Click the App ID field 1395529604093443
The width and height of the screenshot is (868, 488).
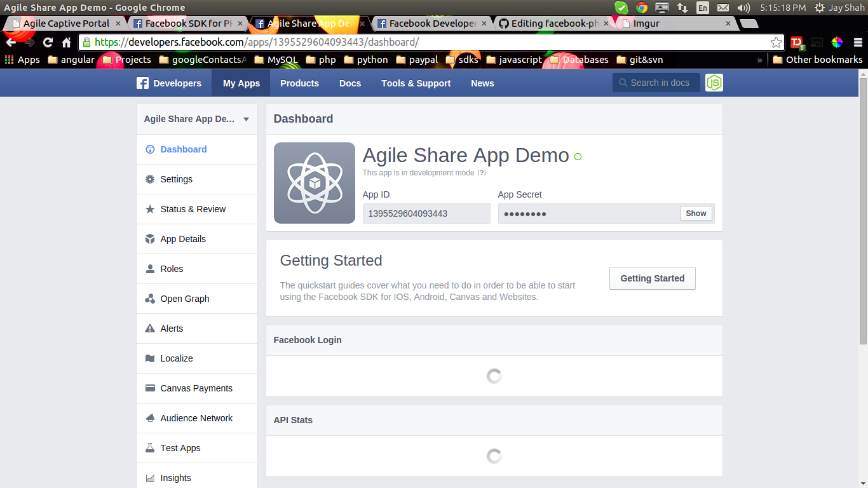coord(426,213)
